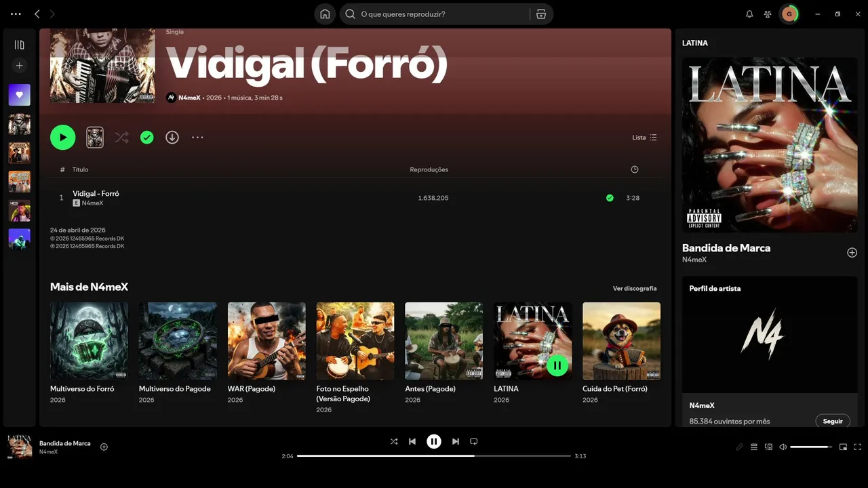Open the Multiverso do Forró album card
Viewport: 868px width, 488px height.
89,354
